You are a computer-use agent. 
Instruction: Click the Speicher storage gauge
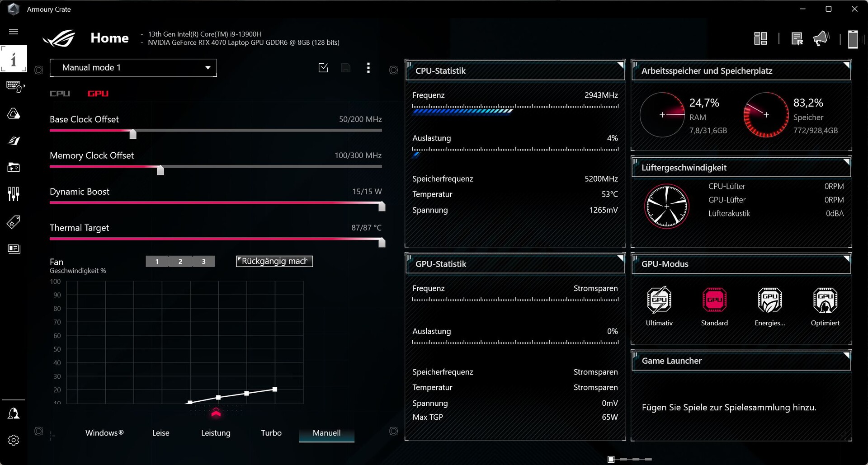(766, 115)
